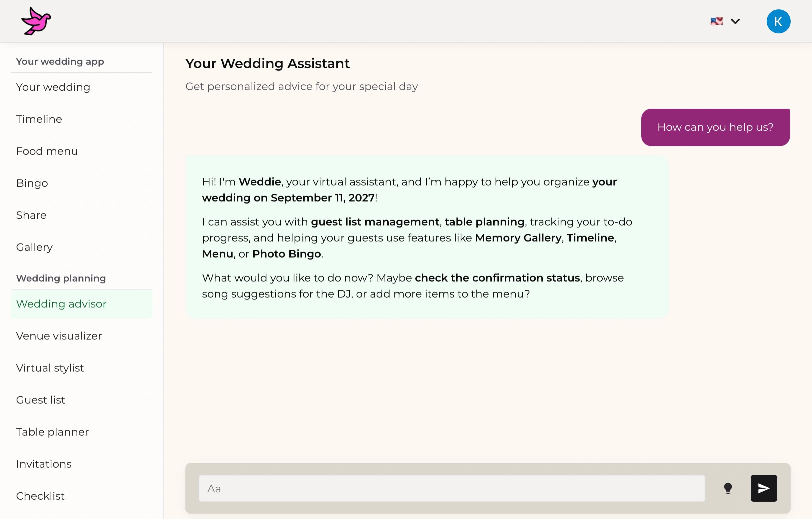Open the Food menu section
This screenshot has width=812, height=519.
[x=47, y=151]
